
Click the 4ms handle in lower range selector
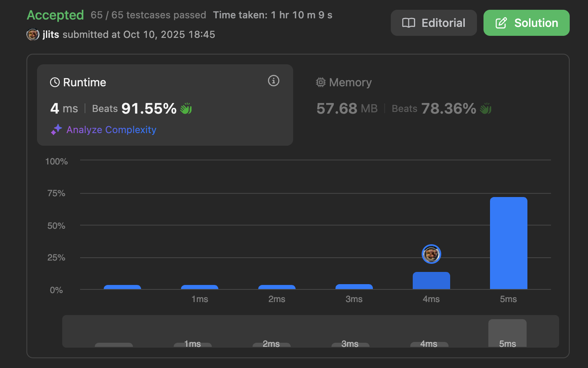tap(429, 344)
